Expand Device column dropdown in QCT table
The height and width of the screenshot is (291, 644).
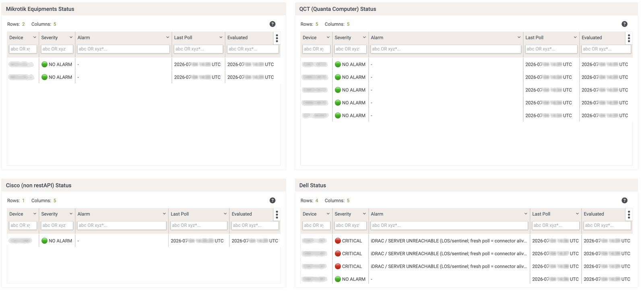[328, 37]
